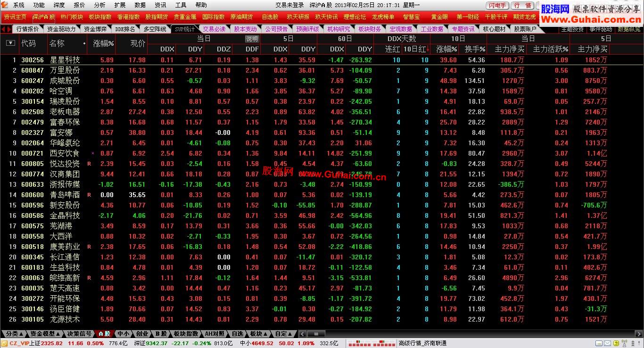This screenshot has width=644, height=348.
Task: Click stock code 600847
Action: 33,70
